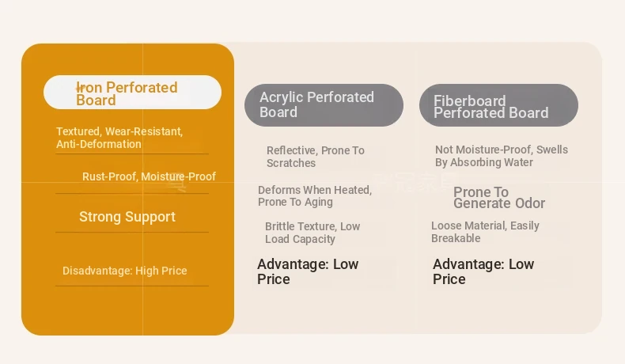This screenshot has width=625, height=364.
Task: Click Reflective, Prone To Scratches text
Action: tap(316, 157)
